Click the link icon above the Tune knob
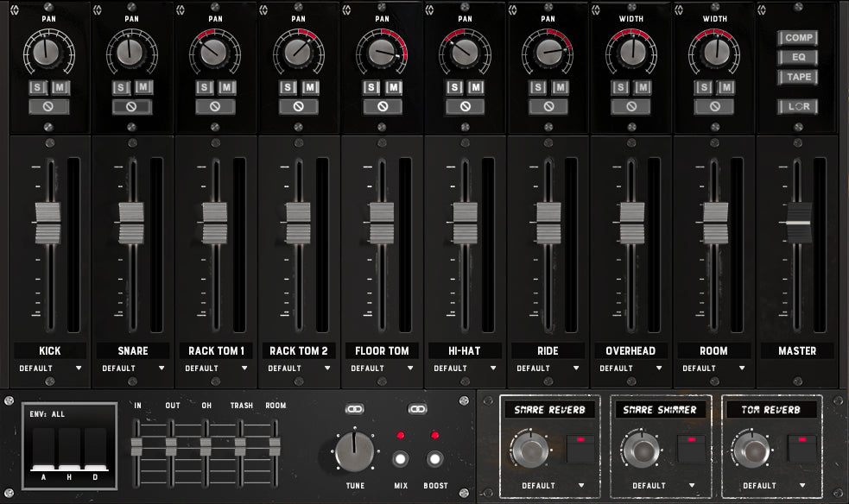Viewport: 849px width, 504px height. [353, 408]
